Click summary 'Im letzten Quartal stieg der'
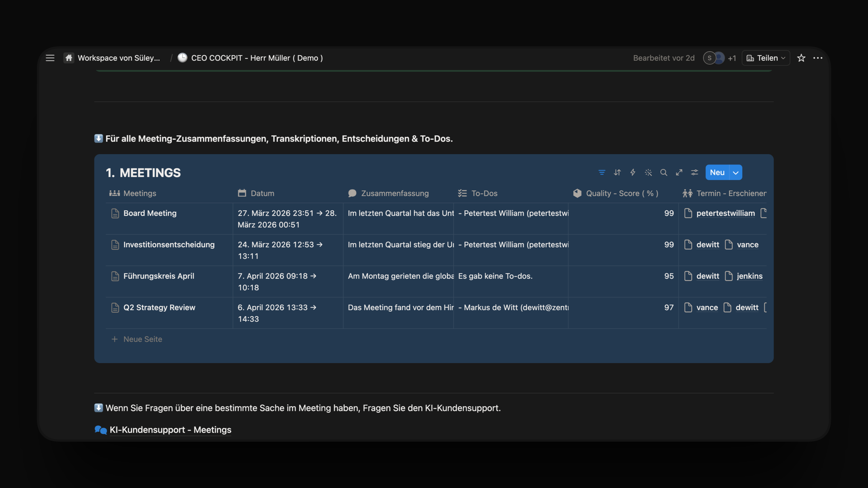The height and width of the screenshot is (488, 868). [x=398, y=250]
